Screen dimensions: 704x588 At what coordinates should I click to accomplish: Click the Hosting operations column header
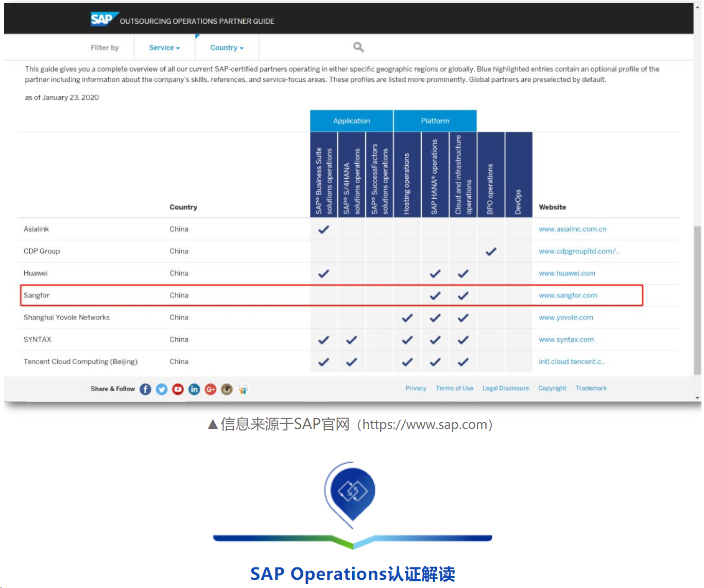click(407, 175)
